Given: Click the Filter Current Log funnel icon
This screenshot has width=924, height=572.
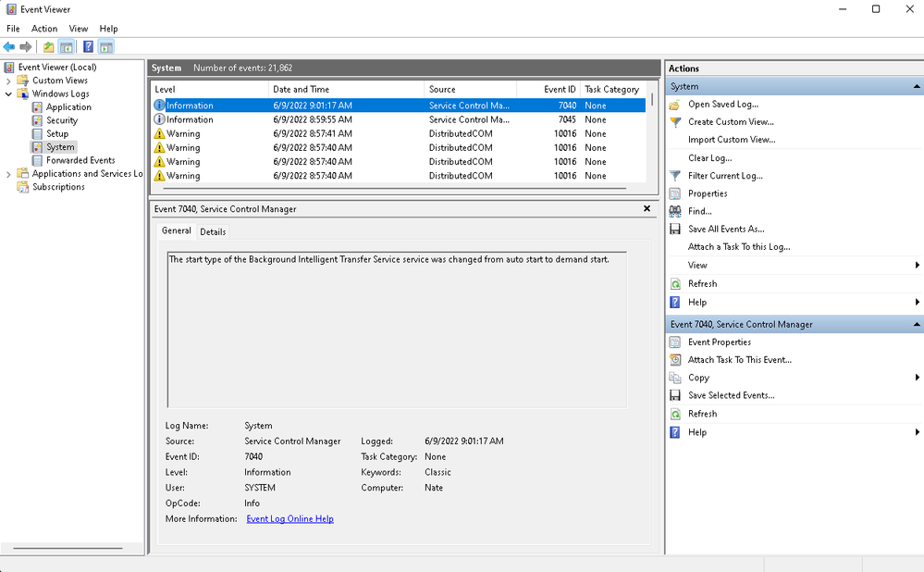Looking at the screenshot, I should tap(675, 176).
